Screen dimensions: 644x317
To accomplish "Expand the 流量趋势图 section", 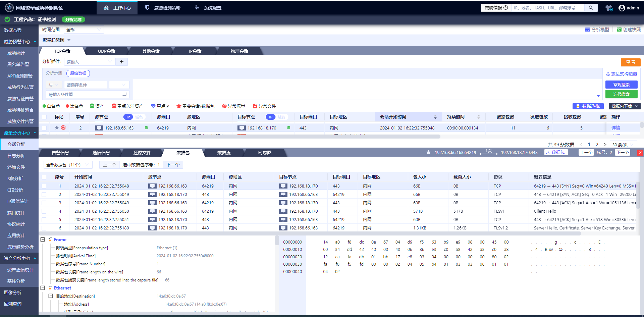I will [x=69, y=40].
